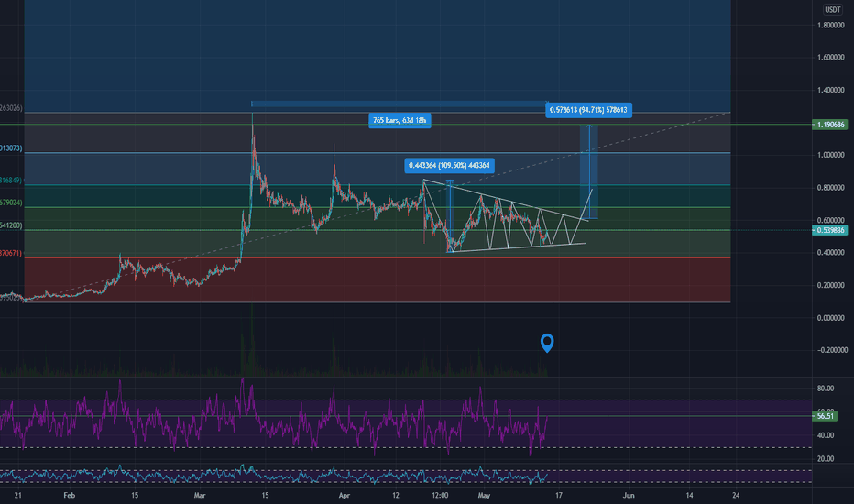Click the 17 date label on time axis
Viewport: 854px width, 504px height.
[558, 495]
